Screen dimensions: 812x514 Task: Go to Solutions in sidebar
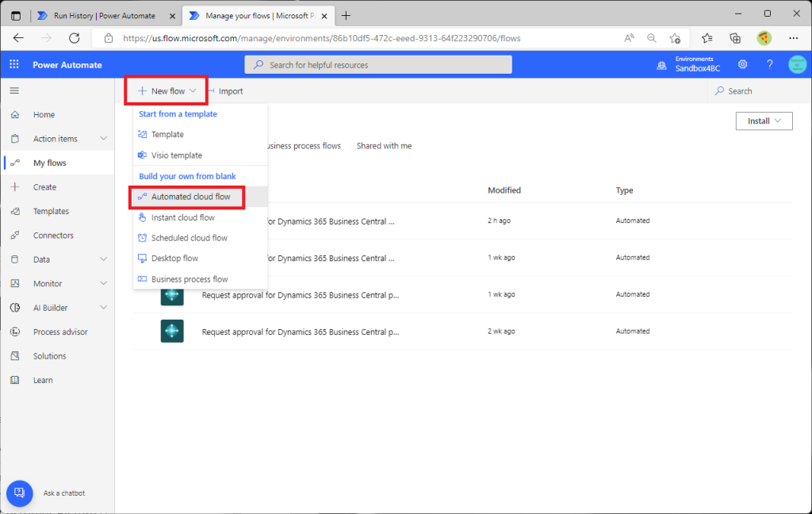50,356
